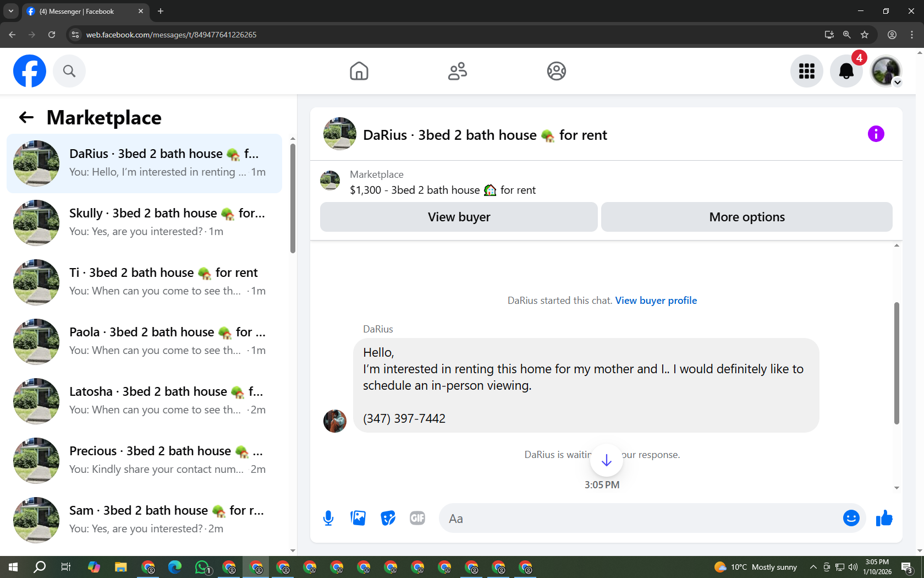Choose a GIF icon
Screen dimensions: 924x578
click(x=417, y=518)
